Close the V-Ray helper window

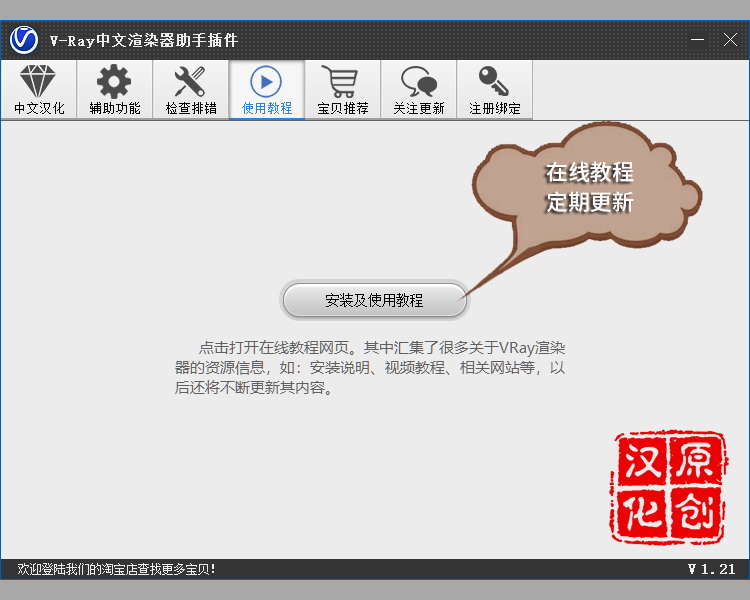(730, 40)
